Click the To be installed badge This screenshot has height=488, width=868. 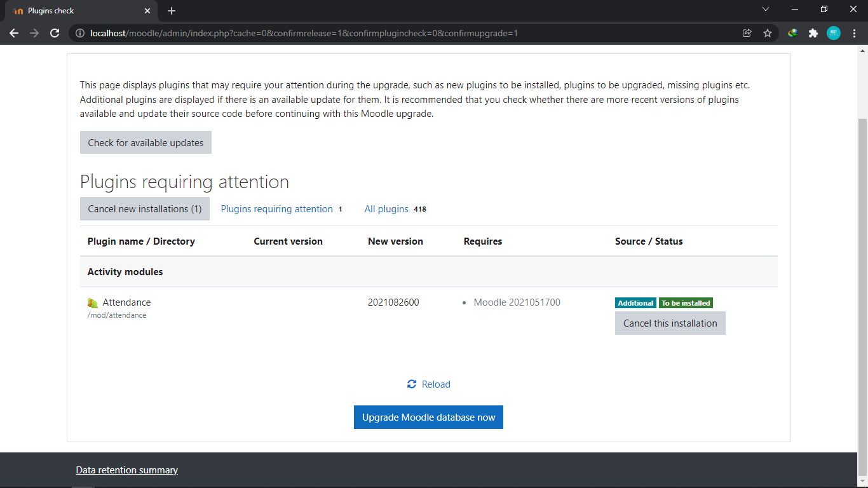686,303
